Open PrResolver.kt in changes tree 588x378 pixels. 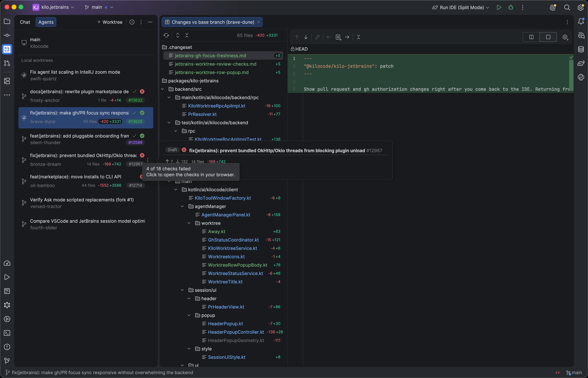click(x=202, y=114)
